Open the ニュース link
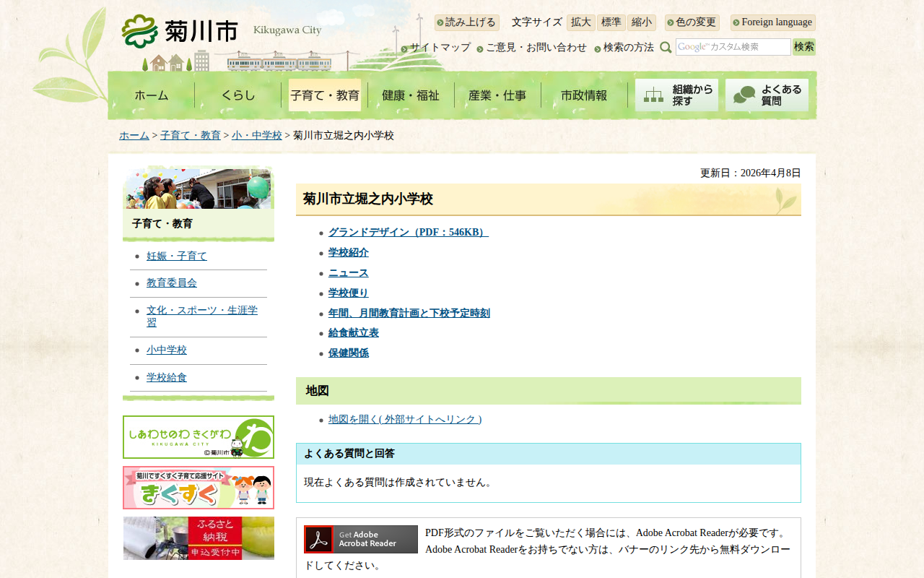 click(x=349, y=273)
